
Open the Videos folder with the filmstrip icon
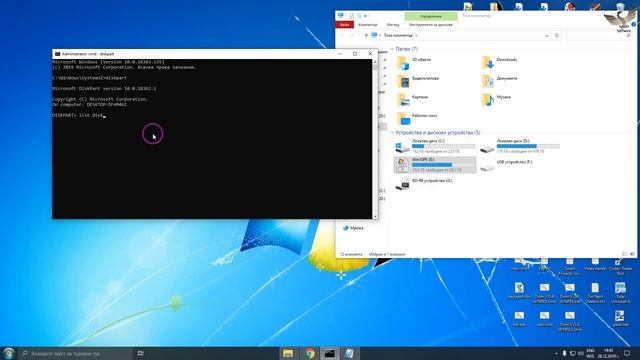tap(418, 81)
